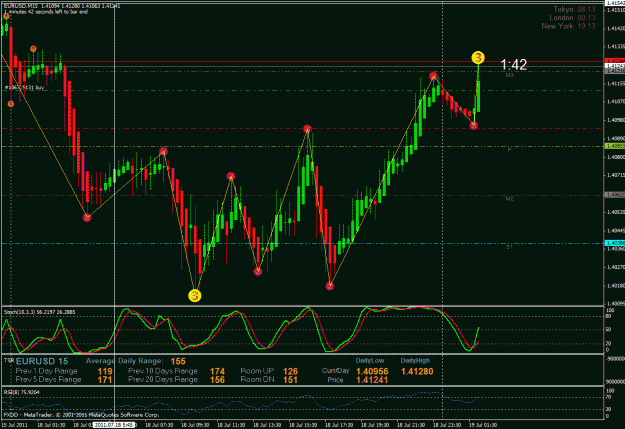
Task: Select the ZigZag swing low marker near 18 Jul 03:30
Action: 87,218
